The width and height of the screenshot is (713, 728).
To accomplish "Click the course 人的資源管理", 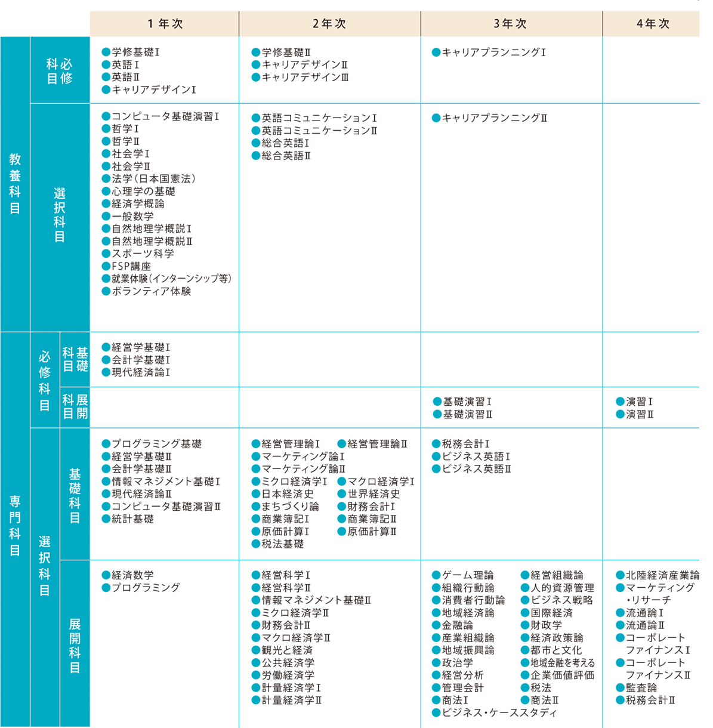I will pyautogui.click(x=557, y=588).
